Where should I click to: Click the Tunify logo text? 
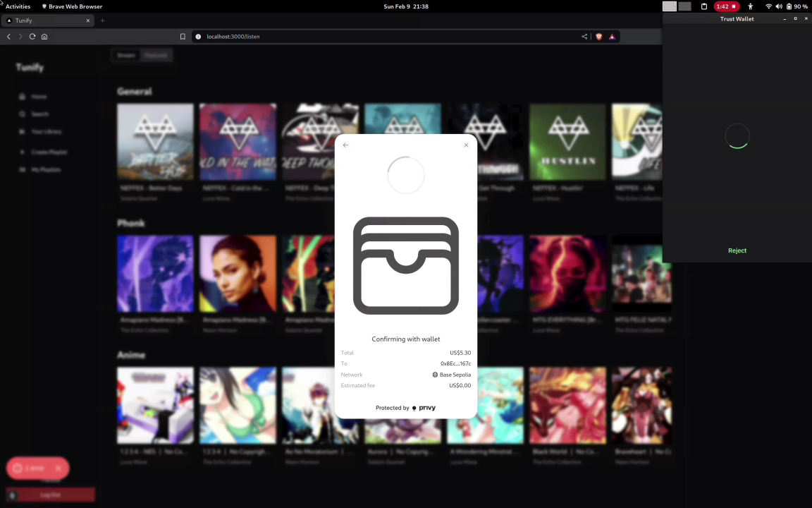(x=30, y=68)
